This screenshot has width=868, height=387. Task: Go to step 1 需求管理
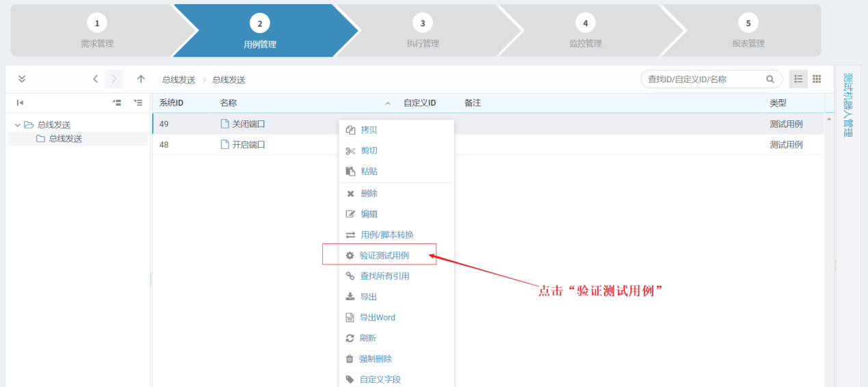coord(97,31)
